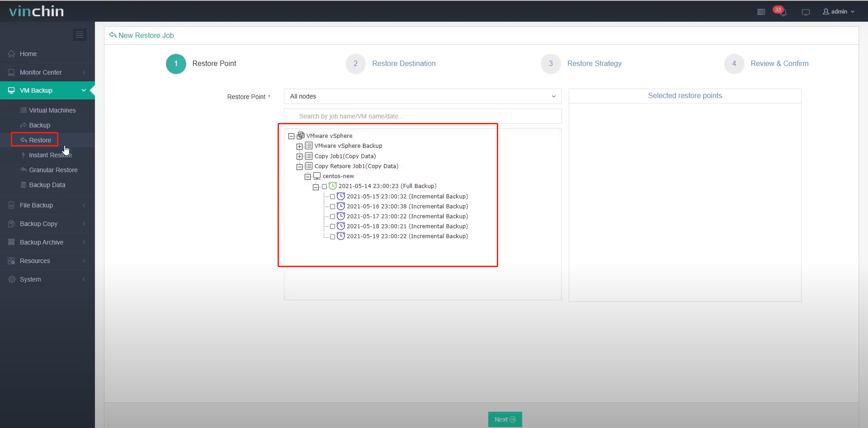Click the System gear icon
Image resolution: width=868 pixels, height=428 pixels.
point(11,279)
